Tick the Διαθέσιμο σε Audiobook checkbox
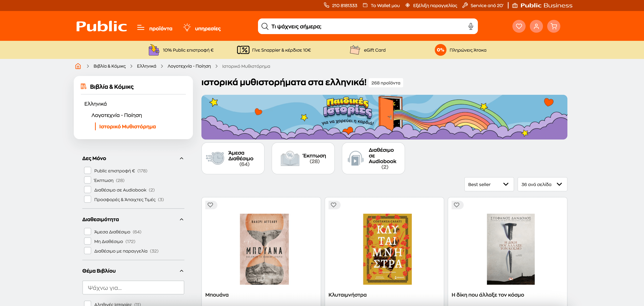The height and width of the screenshot is (306, 644). coord(87,190)
